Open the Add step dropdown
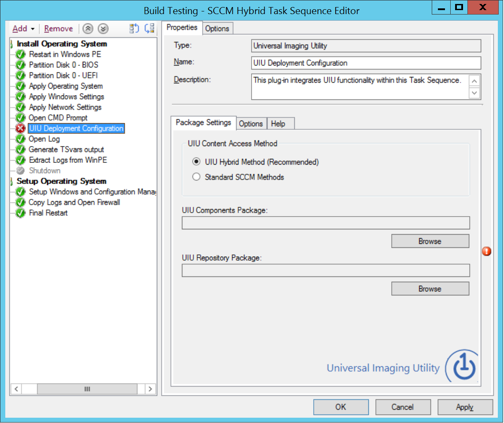The height and width of the screenshot is (423, 504). (23, 29)
